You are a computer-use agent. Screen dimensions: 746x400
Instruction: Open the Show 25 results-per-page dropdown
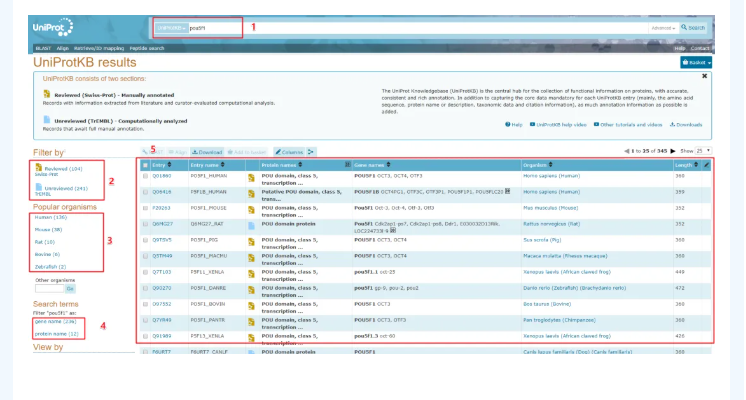[x=704, y=151]
